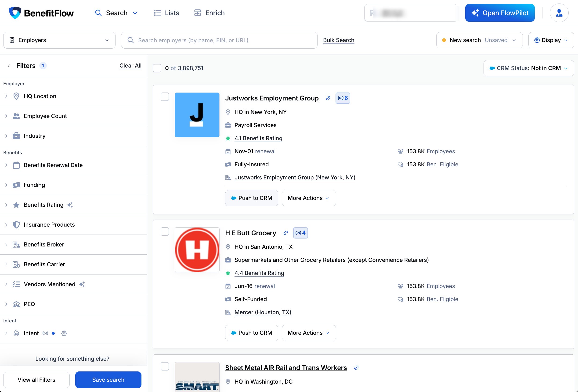Click the Intent signal waves icon in filters
Screen dimensions: 578x392
click(45, 333)
